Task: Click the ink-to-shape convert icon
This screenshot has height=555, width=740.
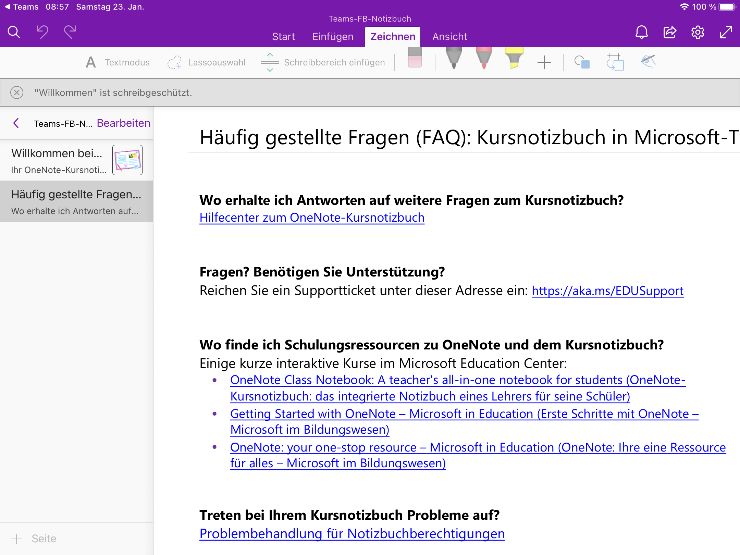Action: pyautogui.click(x=614, y=62)
